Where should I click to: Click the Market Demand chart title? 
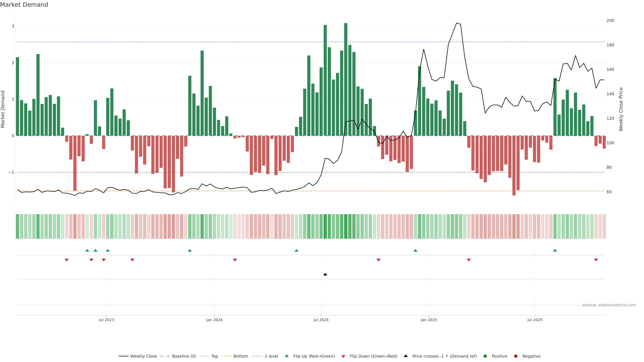(x=24, y=5)
